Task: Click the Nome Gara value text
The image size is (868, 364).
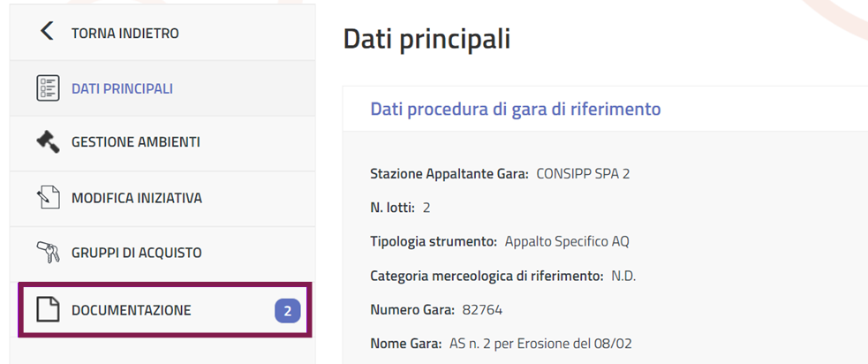Action: pos(540,344)
